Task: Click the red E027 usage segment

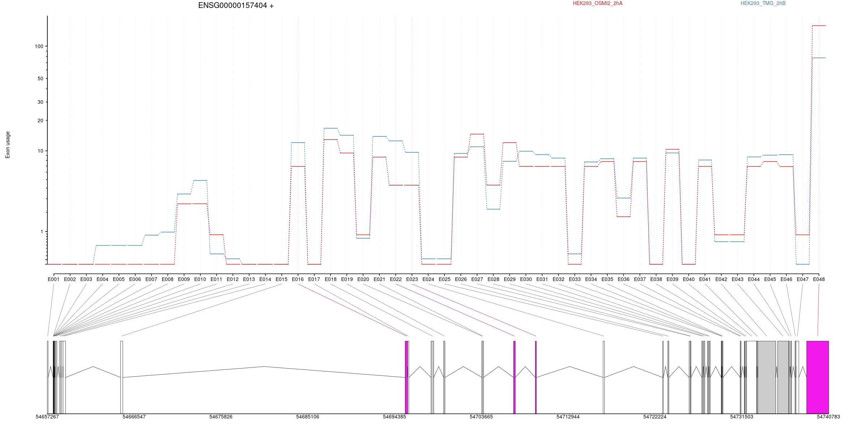Action: pos(477,134)
